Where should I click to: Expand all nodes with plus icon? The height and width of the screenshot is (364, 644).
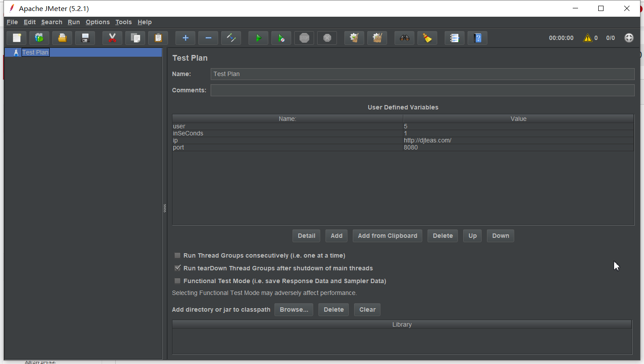(x=186, y=38)
